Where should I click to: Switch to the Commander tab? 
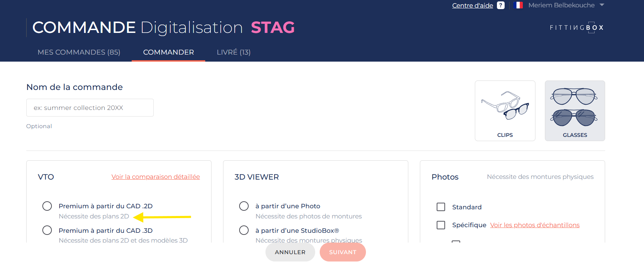pos(168,52)
